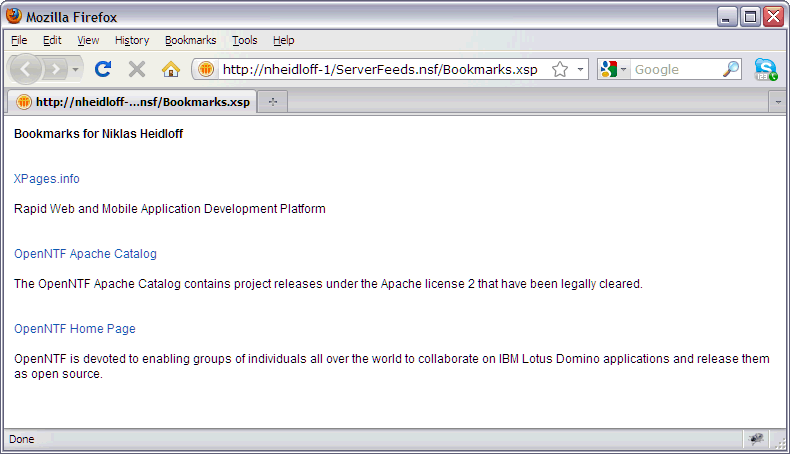Viewport: 790px width, 454px height.
Task: Open the Tools menu
Action: click(244, 40)
